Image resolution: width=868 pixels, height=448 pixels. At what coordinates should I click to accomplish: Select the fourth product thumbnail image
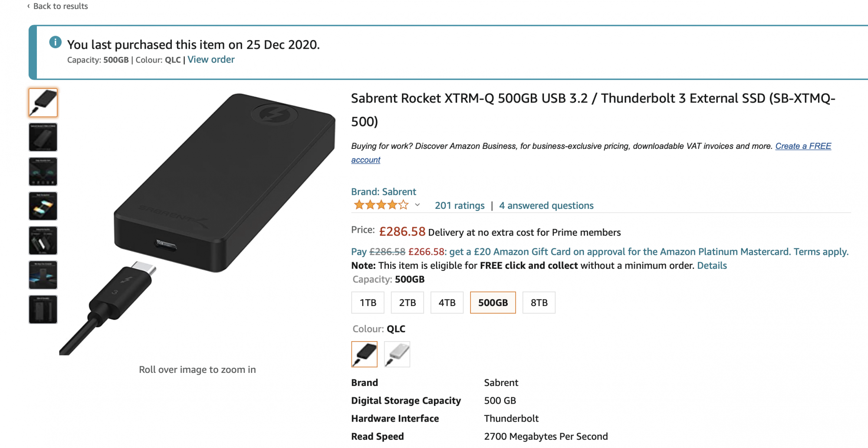(x=43, y=206)
